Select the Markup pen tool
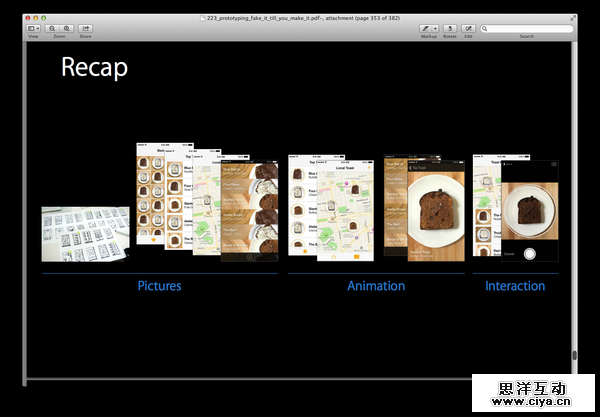 (426, 28)
